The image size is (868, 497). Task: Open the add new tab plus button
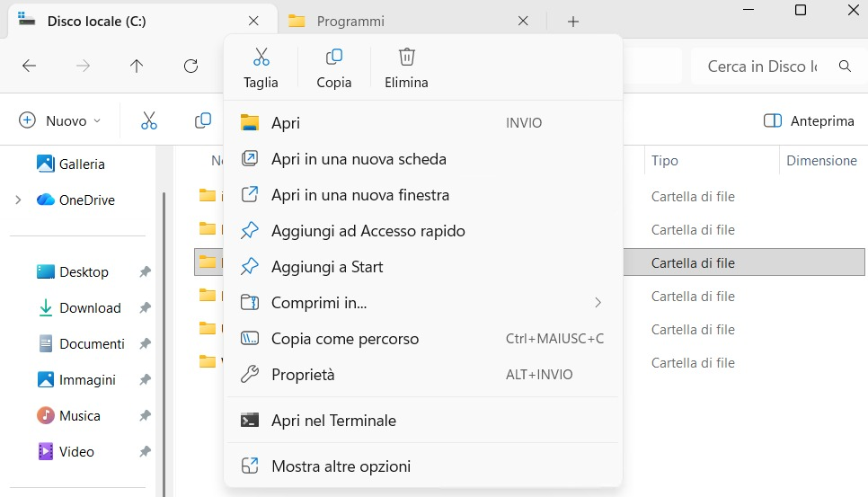point(573,22)
